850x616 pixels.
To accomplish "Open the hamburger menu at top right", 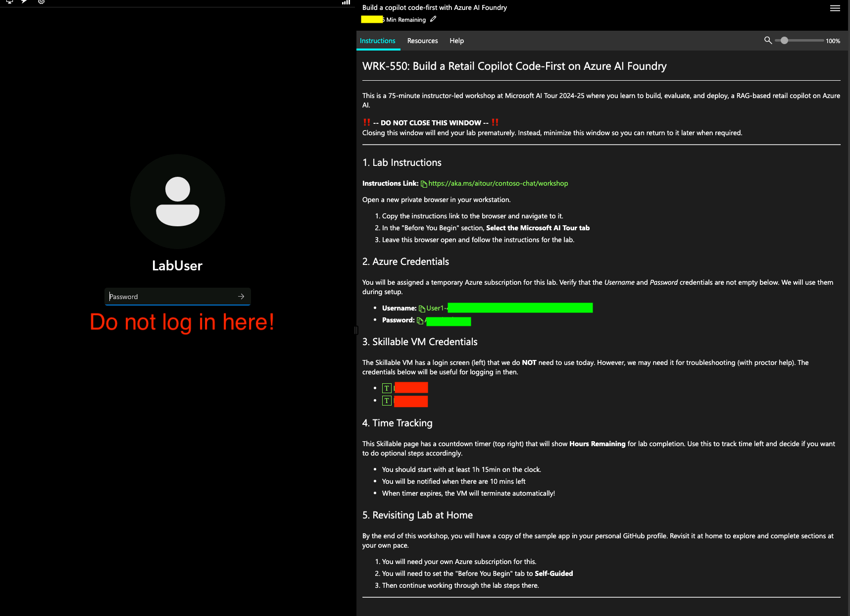I will tap(835, 8).
